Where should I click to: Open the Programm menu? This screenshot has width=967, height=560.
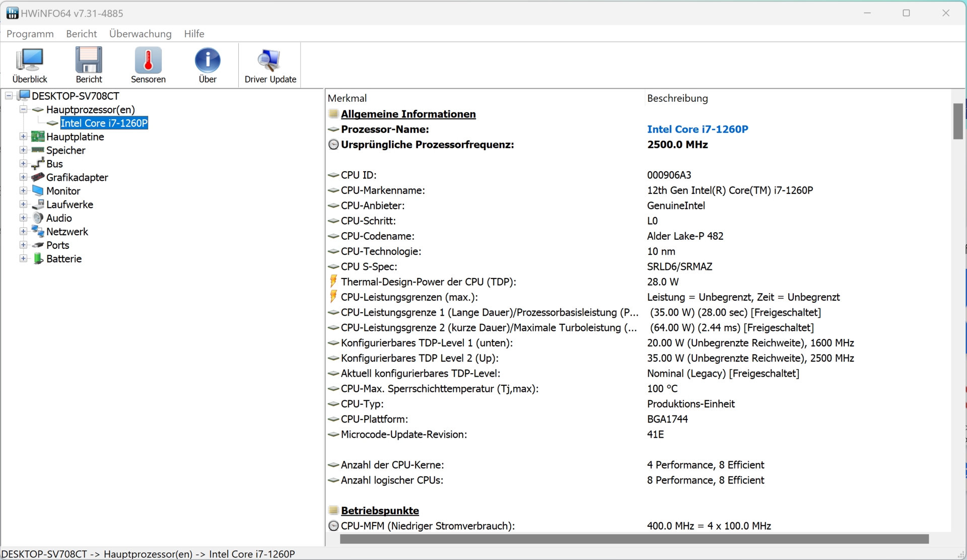pyautogui.click(x=30, y=34)
